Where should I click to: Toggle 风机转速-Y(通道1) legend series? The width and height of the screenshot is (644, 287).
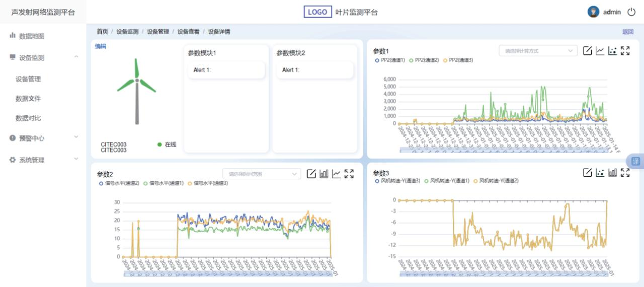coord(447,180)
